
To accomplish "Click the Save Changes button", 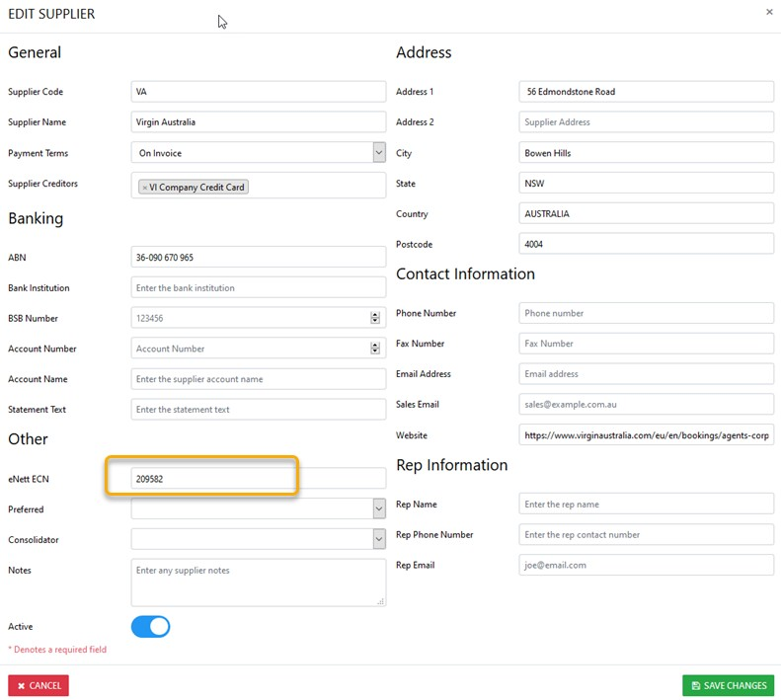I will [x=728, y=685].
